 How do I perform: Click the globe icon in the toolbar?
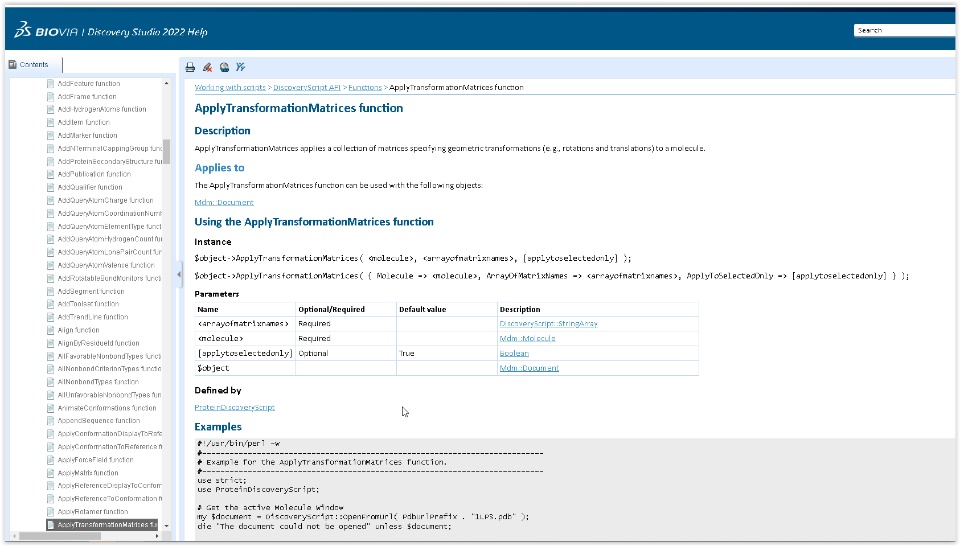pyautogui.click(x=225, y=67)
